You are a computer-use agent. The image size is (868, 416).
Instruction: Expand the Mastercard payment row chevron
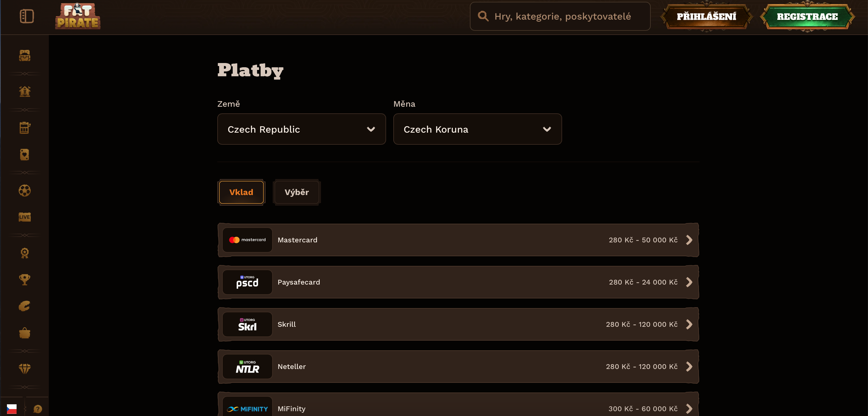pos(689,240)
